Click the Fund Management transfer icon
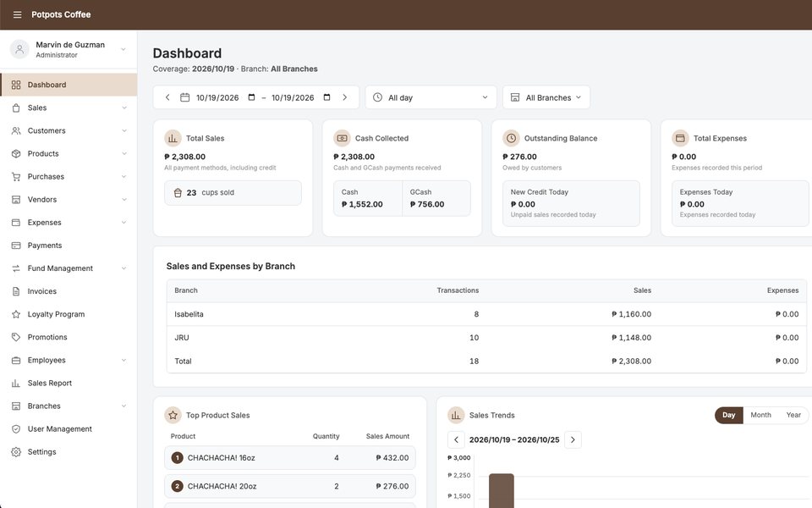 (16, 268)
